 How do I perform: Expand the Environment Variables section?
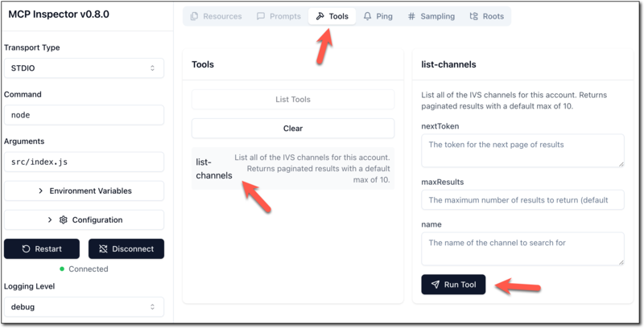click(x=84, y=191)
